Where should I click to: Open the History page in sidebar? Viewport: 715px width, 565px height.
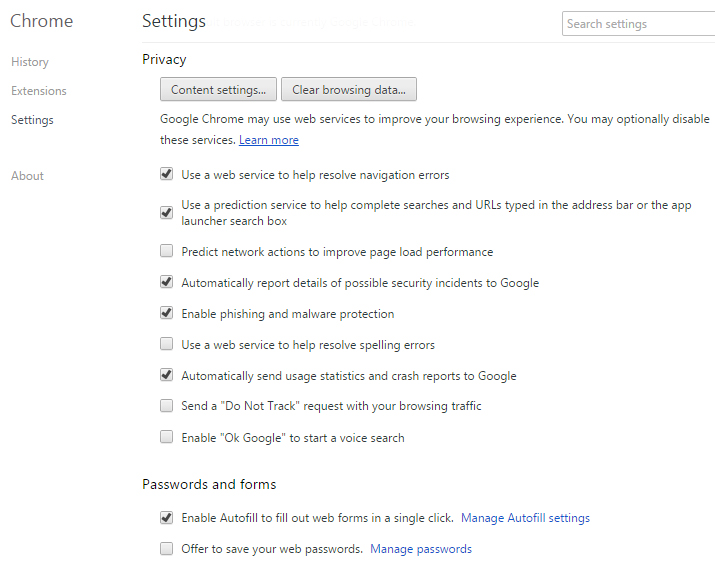click(x=30, y=62)
